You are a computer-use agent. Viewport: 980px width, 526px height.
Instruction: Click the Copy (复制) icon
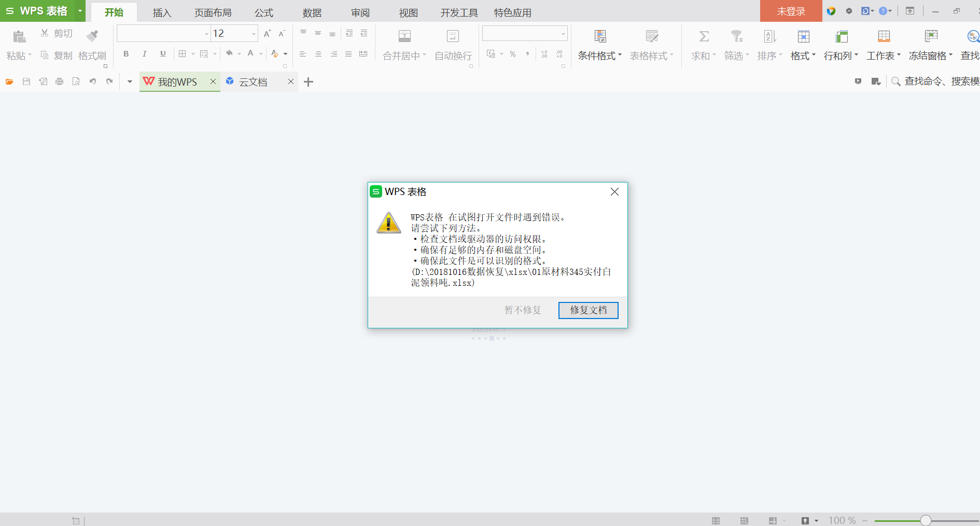point(45,55)
